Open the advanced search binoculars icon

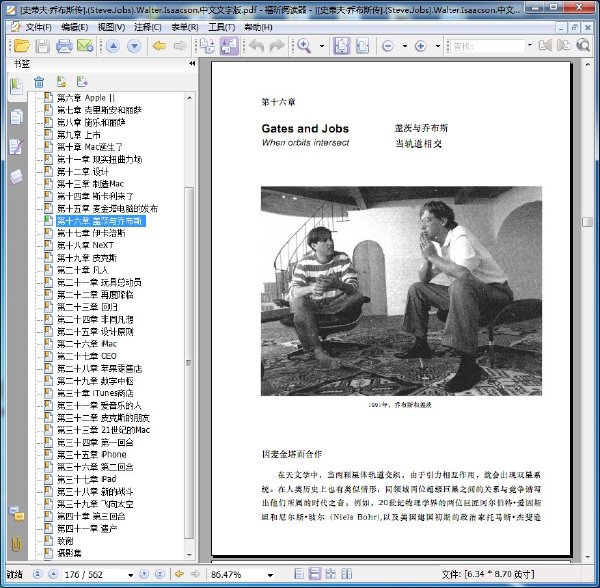(583, 46)
